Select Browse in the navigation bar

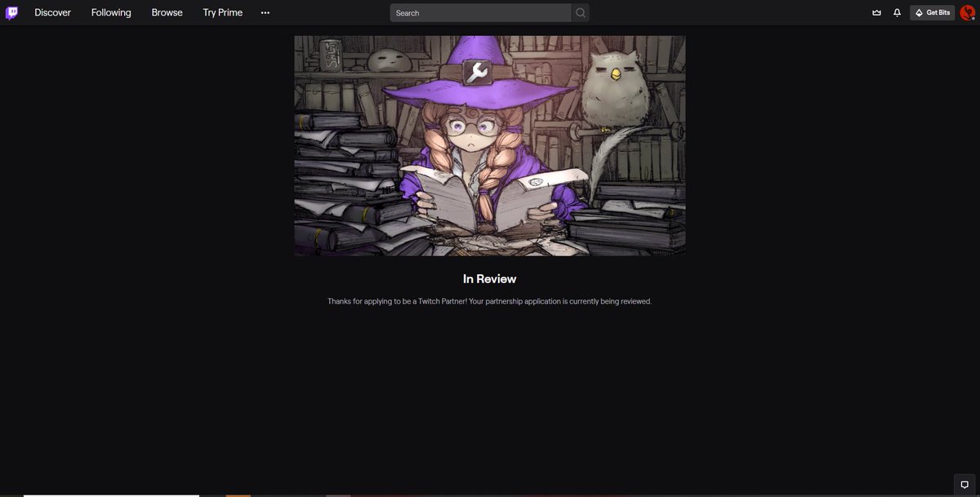(x=167, y=11)
